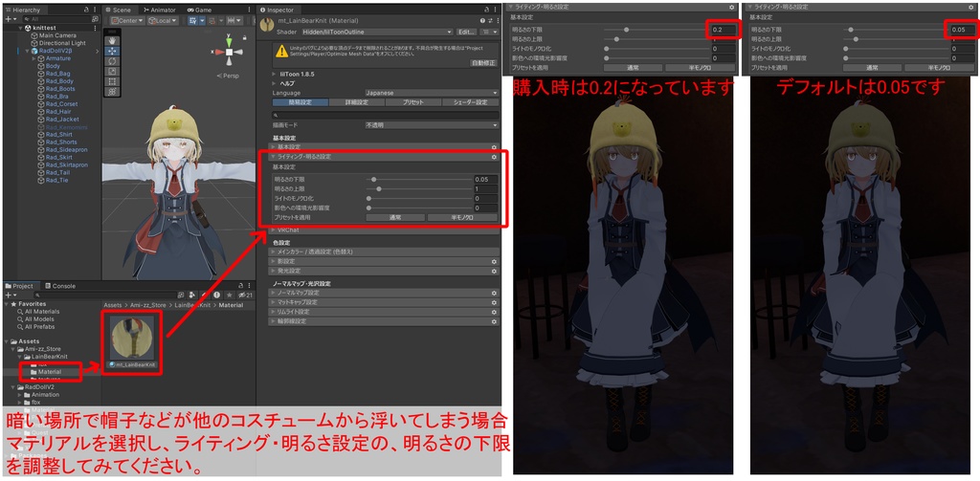Select the 簡易設定 tab in Inspector
Screen dimensions: 980x481
pyautogui.click(x=301, y=102)
